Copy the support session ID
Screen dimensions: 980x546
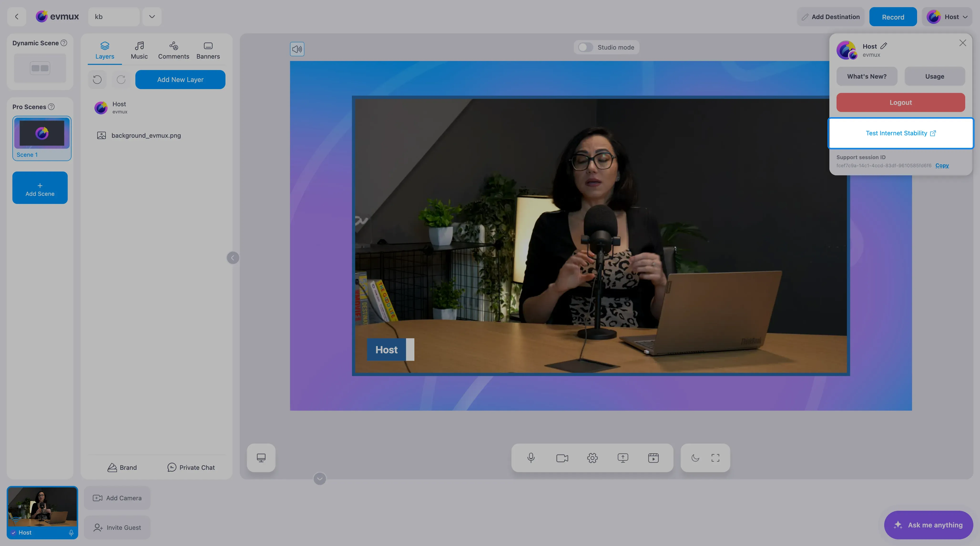point(942,165)
